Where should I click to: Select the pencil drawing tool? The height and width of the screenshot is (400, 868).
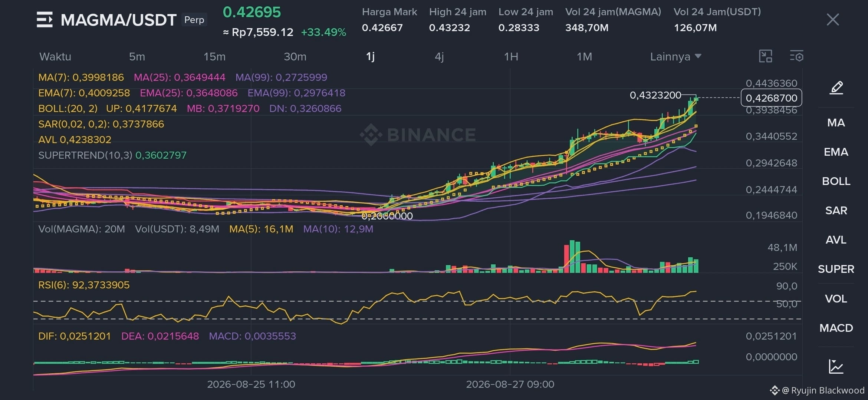[836, 88]
